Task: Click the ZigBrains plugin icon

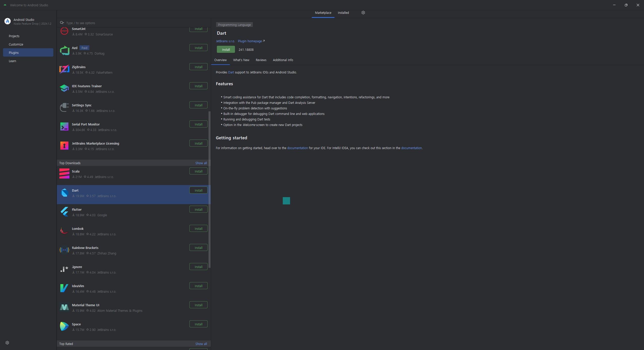Action: (64, 69)
